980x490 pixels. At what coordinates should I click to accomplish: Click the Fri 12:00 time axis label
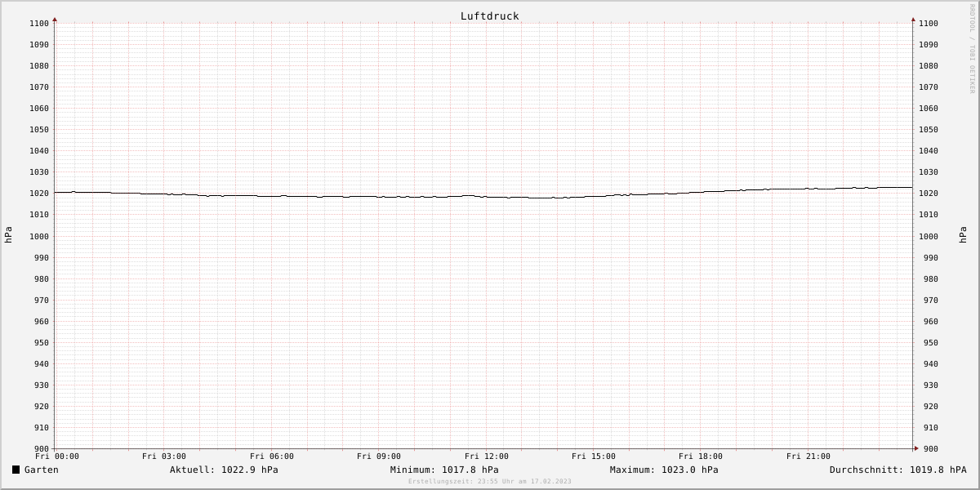coord(487,457)
